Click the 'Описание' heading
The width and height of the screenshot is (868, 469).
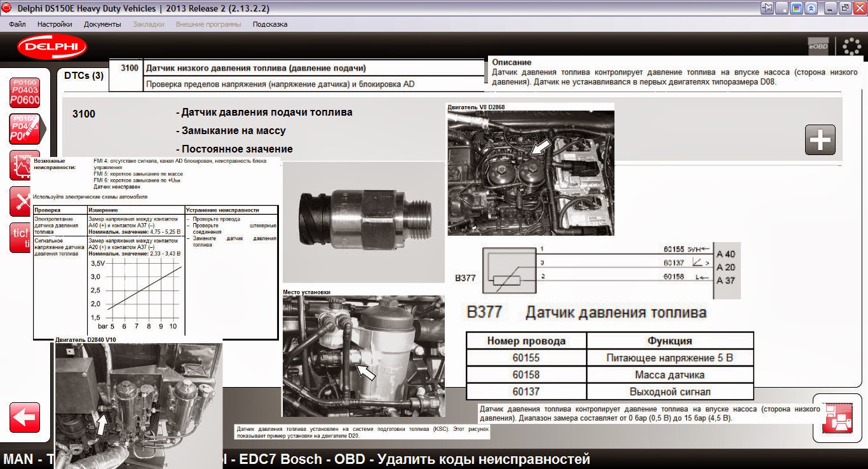pos(512,62)
